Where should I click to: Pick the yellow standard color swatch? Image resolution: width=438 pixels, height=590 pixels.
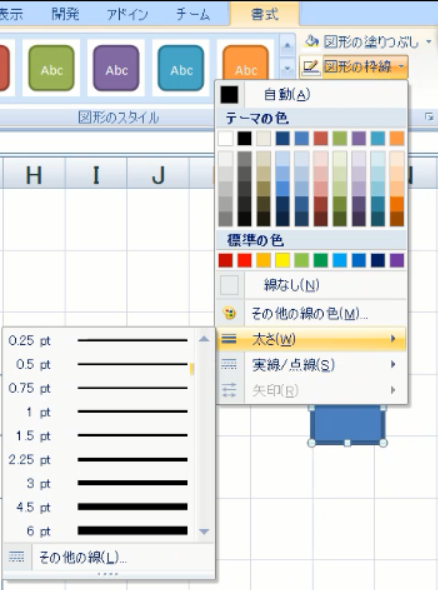tap(282, 260)
